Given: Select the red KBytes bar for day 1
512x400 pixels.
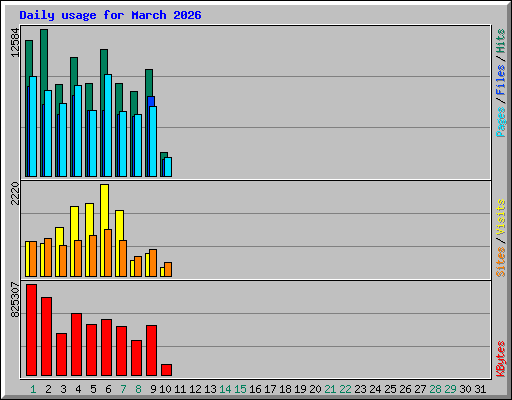Looking at the screenshot, I should (31, 330).
